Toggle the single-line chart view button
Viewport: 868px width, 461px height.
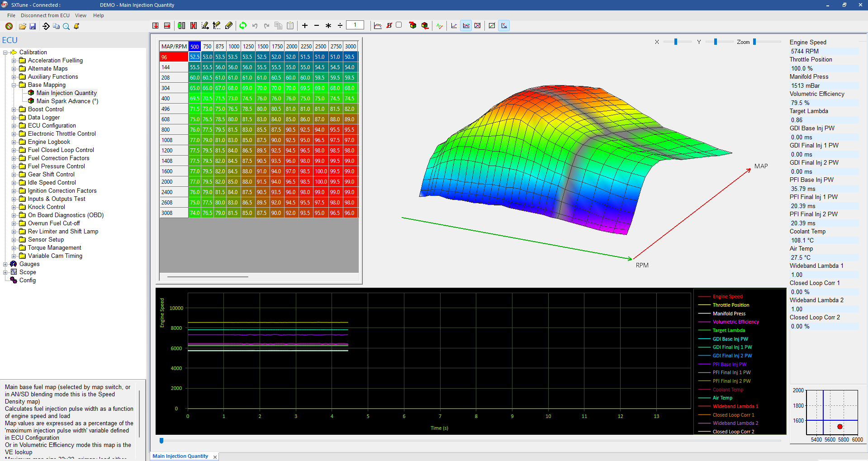(x=454, y=26)
